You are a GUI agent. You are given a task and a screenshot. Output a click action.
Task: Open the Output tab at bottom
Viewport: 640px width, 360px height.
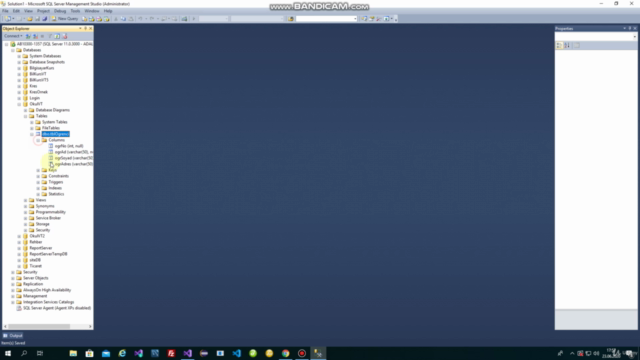pos(13,336)
